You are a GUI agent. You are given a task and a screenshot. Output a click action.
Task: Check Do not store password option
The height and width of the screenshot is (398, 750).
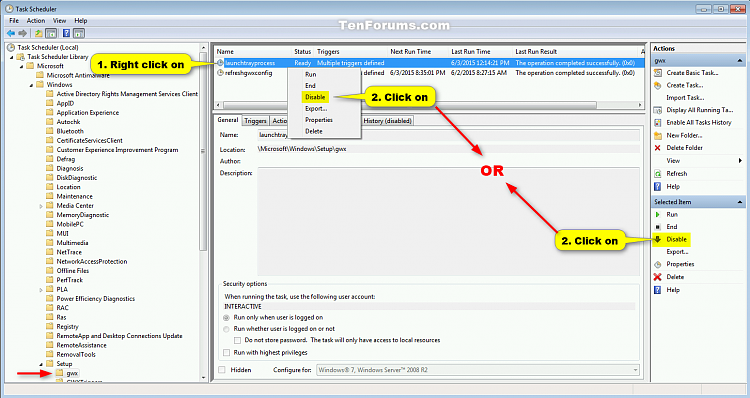pos(237,341)
